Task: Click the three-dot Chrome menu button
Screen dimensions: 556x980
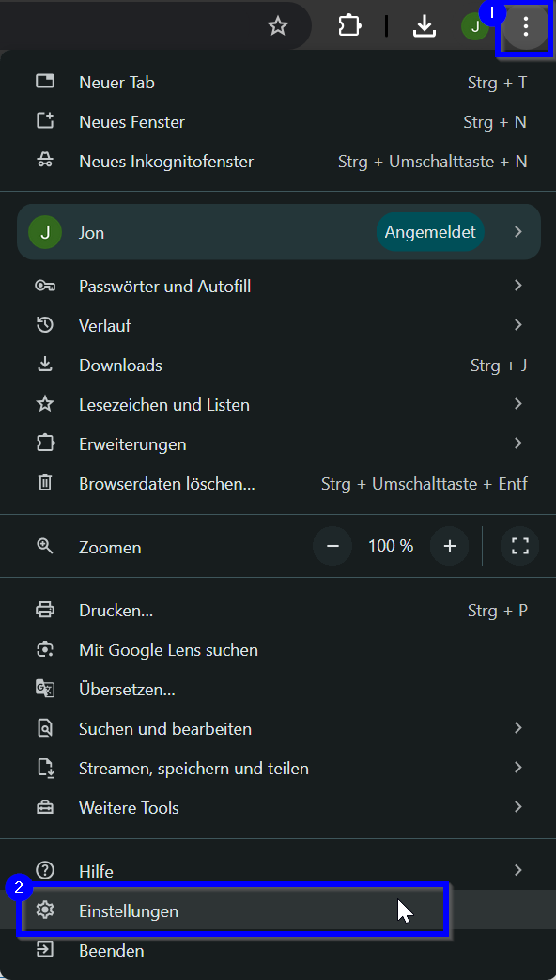Action: click(526, 26)
